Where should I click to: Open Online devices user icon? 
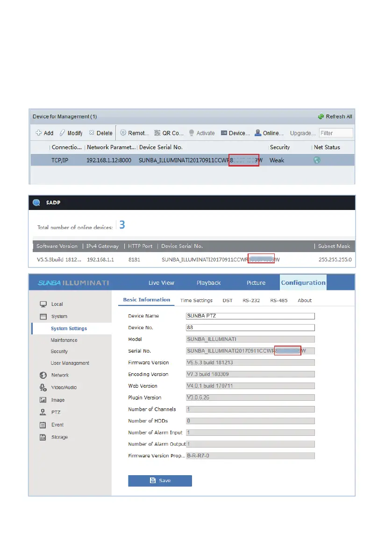tap(258, 133)
